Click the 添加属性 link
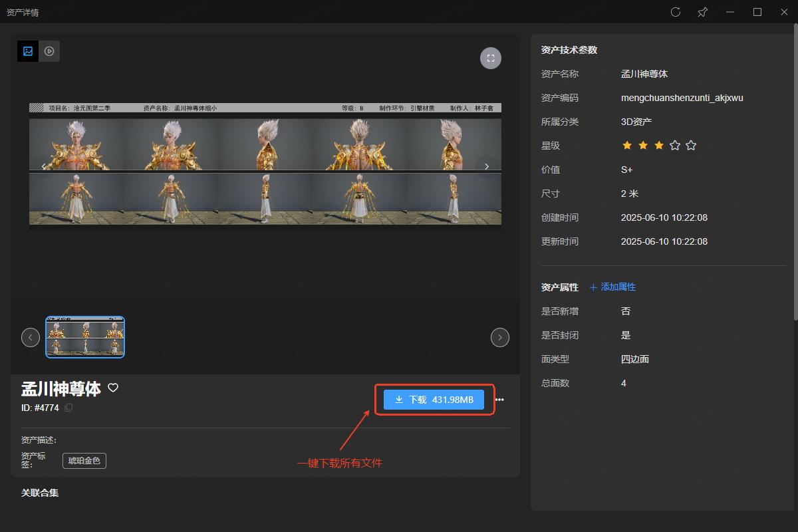Screen dimensions: 798x532 click(x=612, y=287)
